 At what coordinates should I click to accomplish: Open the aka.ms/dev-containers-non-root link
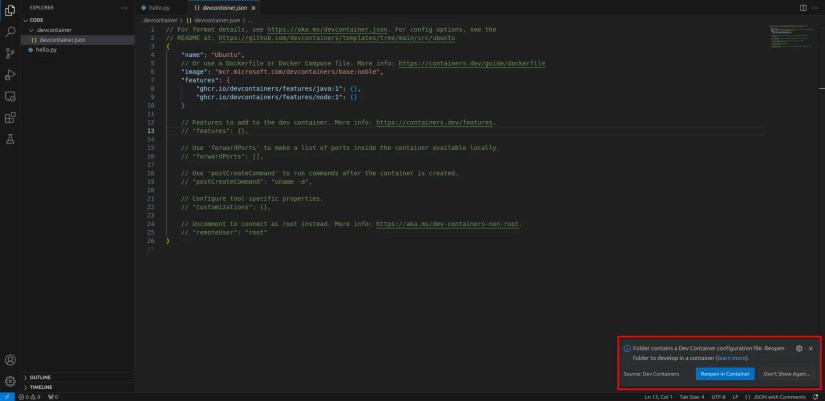(x=448, y=224)
